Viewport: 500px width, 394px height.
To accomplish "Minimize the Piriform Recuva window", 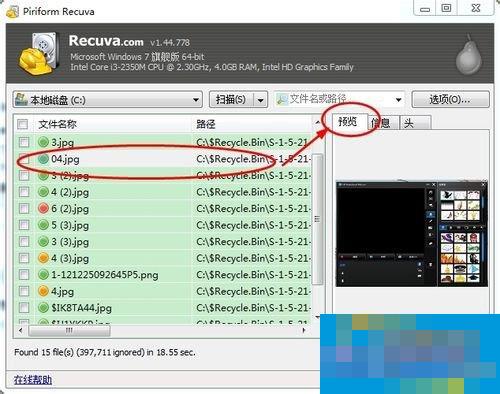I will click(x=425, y=9).
